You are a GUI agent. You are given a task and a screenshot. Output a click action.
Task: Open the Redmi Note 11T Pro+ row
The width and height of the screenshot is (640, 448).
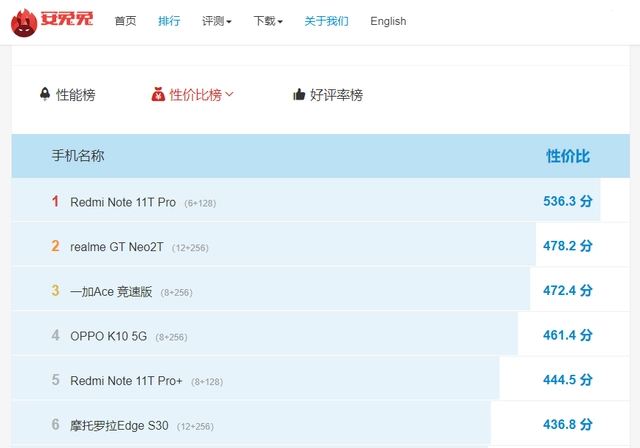[126, 381]
